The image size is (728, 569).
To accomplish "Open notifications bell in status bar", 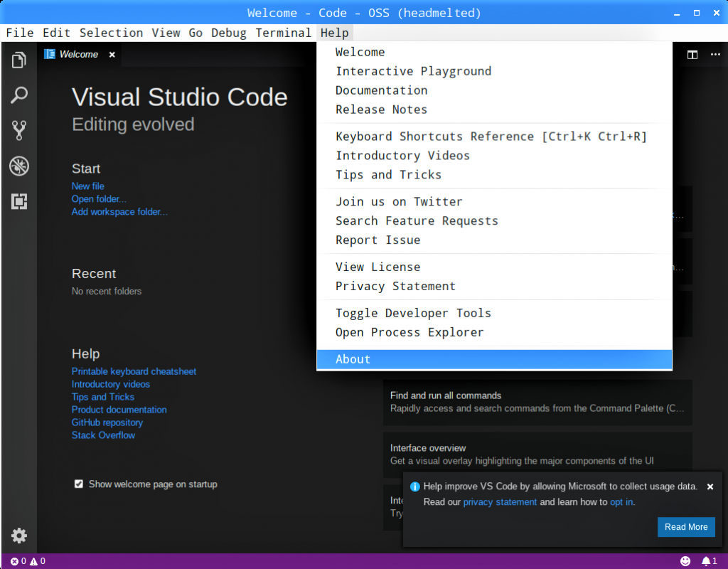I will tap(709, 561).
